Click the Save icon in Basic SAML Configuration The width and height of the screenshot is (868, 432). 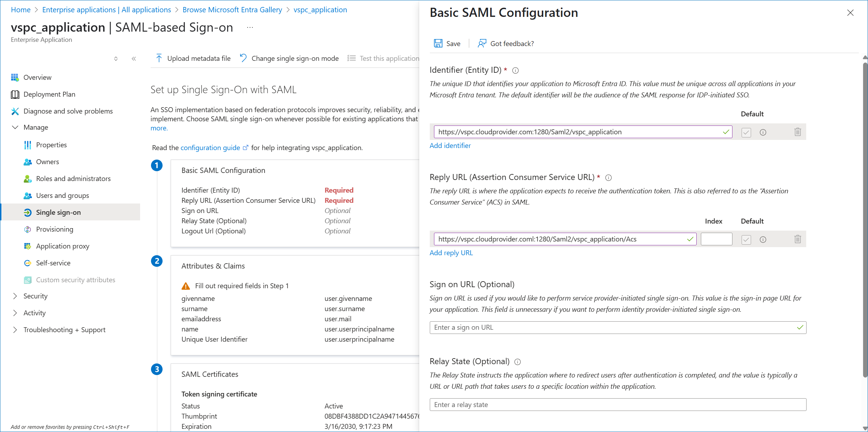[439, 43]
